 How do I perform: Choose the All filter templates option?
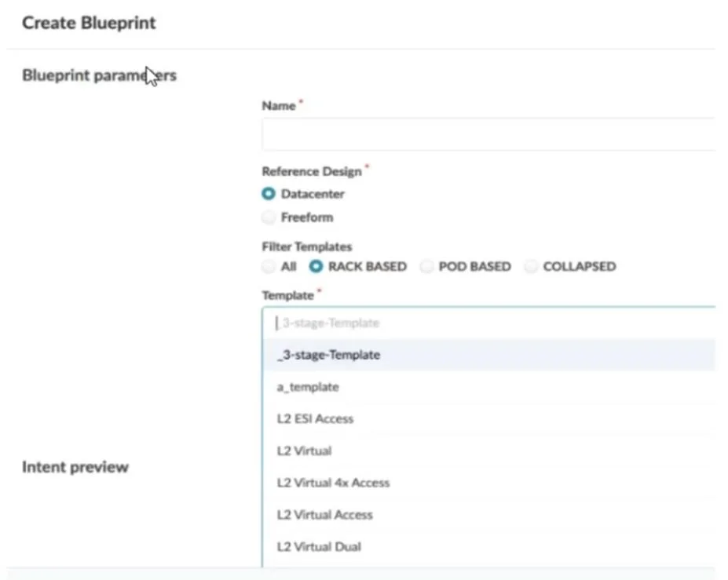[269, 266]
